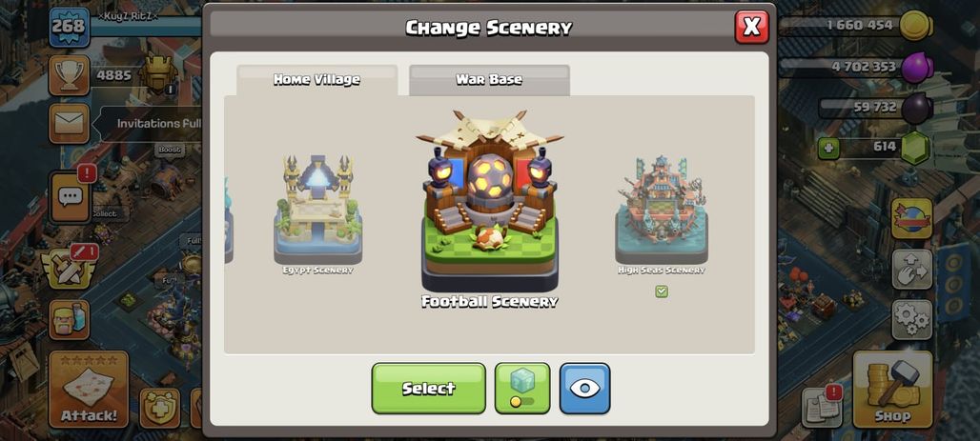Switch to the Home Village tab

pyautogui.click(x=316, y=80)
